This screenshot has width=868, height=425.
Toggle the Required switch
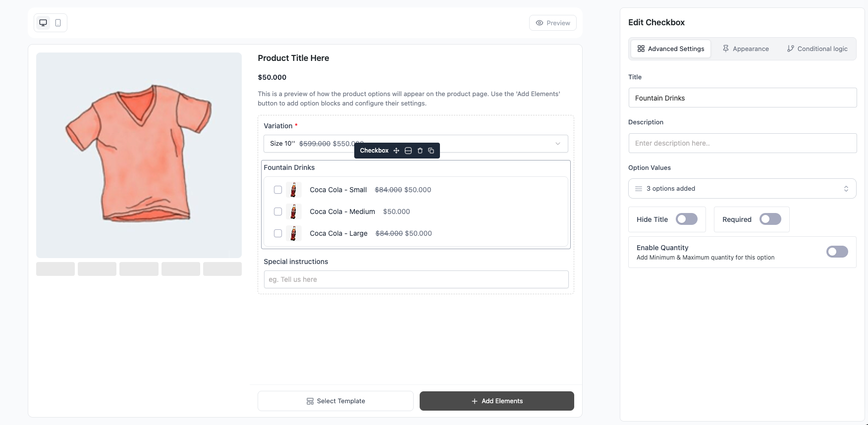pos(770,219)
